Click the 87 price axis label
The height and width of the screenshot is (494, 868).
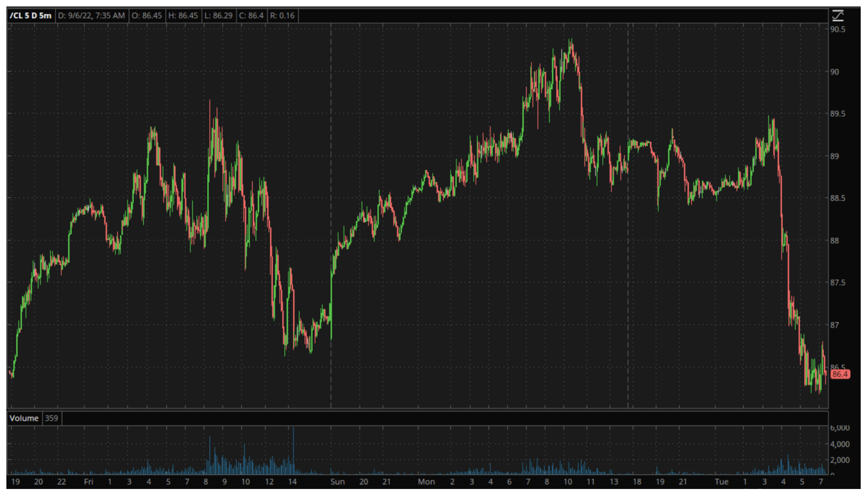(x=835, y=325)
